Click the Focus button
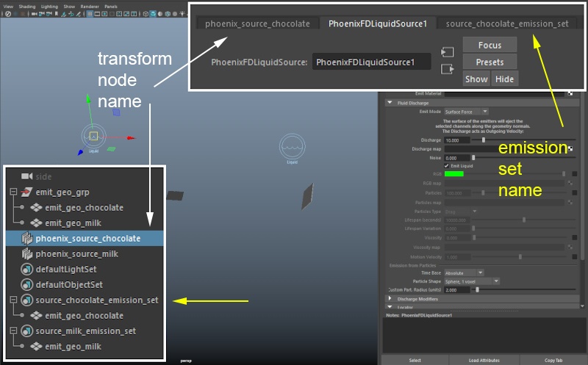The image size is (588, 365). pyautogui.click(x=490, y=45)
